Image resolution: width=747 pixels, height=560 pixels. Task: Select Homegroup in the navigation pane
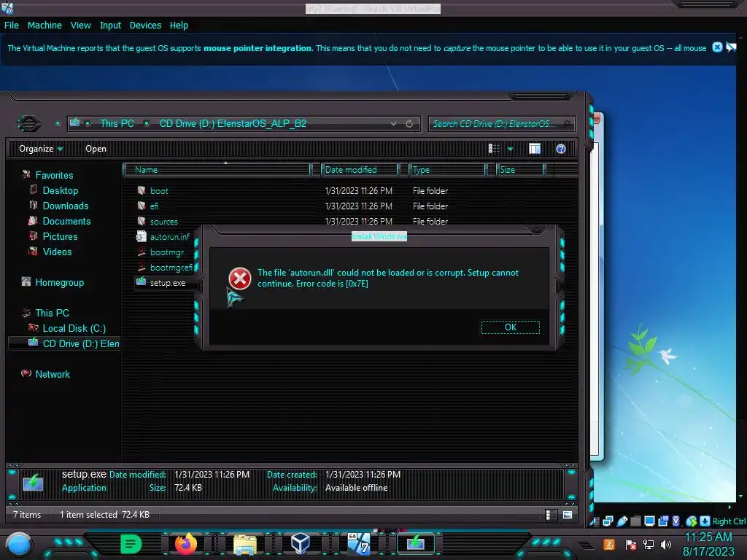point(59,282)
